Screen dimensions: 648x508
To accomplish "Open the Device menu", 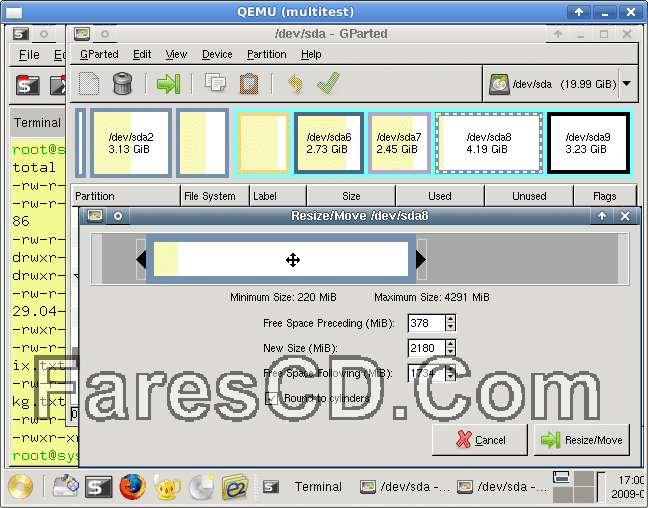I will 217,55.
